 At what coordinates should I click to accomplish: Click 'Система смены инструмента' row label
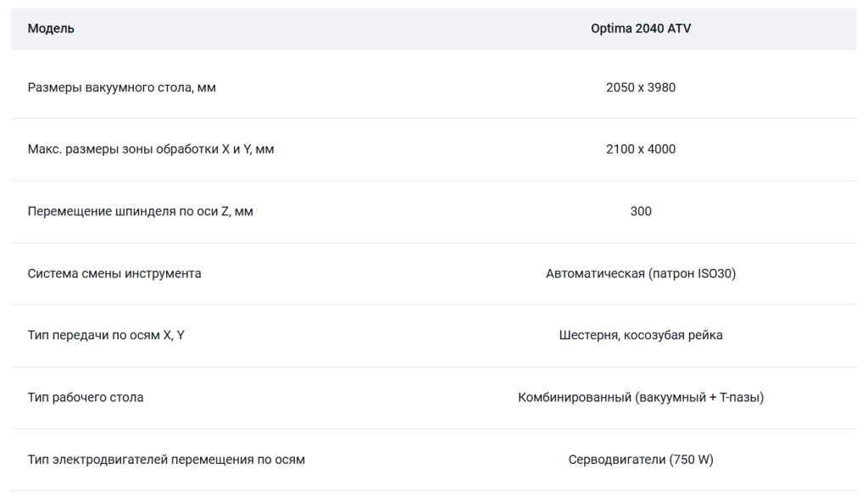tap(114, 274)
